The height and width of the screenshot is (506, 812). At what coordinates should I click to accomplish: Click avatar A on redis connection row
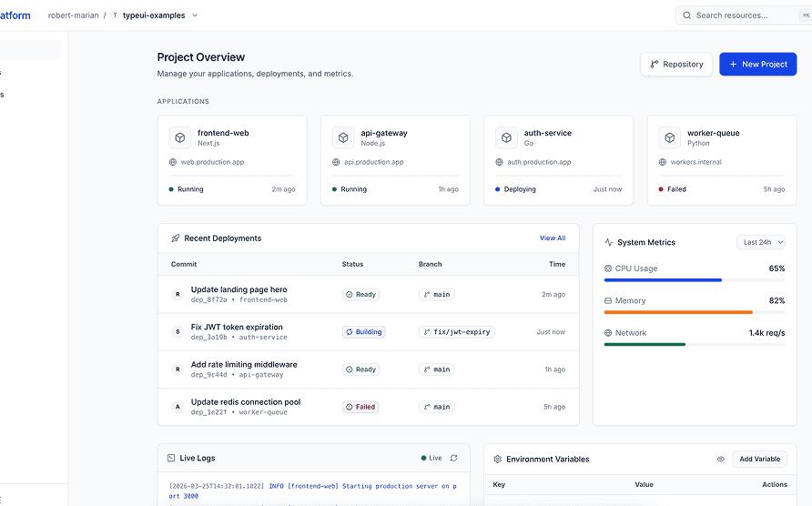point(178,407)
